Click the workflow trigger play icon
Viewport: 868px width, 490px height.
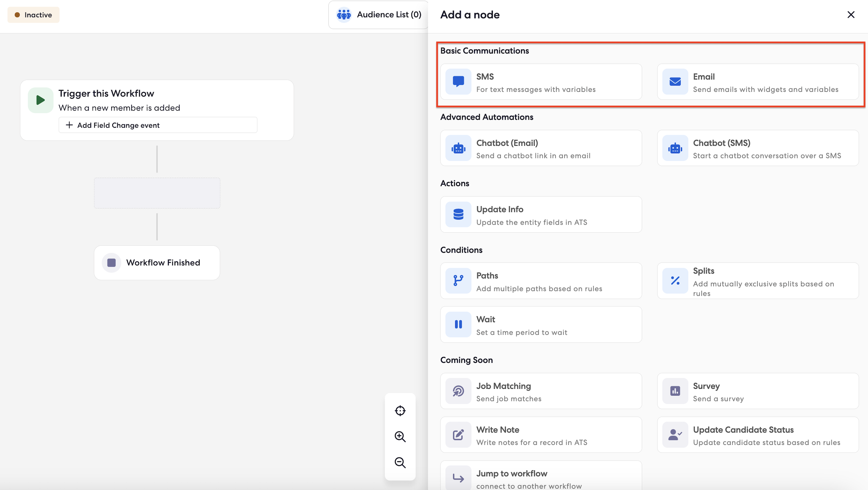tap(40, 100)
